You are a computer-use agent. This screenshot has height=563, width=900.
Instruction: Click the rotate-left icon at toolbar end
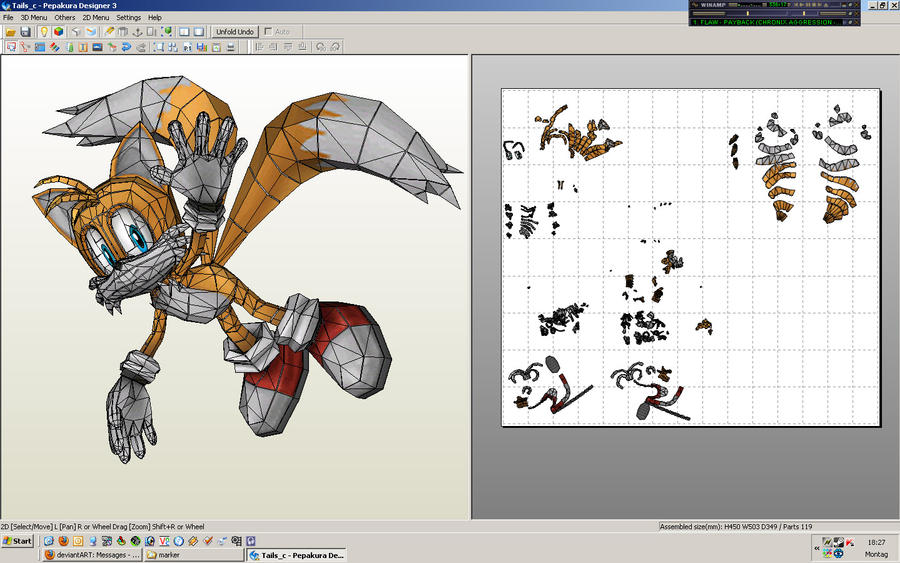point(320,47)
